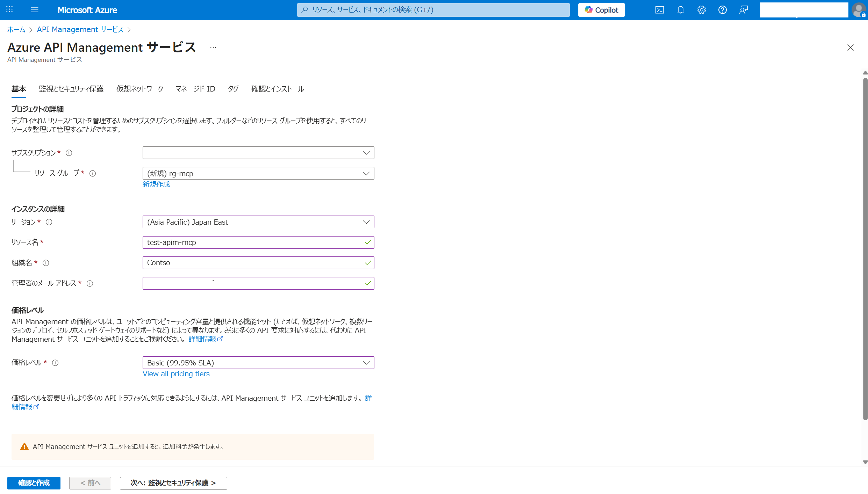The height and width of the screenshot is (494, 868).
Task: Open the 詳細情報 link in pricing description
Action: pos(206,339)
